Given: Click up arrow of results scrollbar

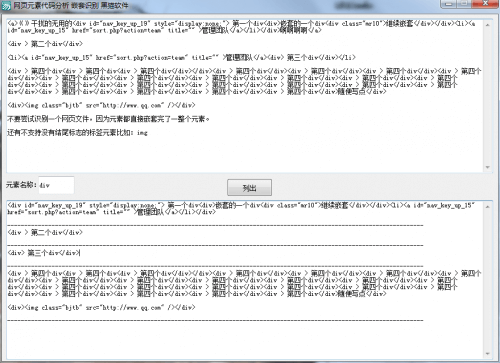Looking at the screenshot, I should [488, 207].
